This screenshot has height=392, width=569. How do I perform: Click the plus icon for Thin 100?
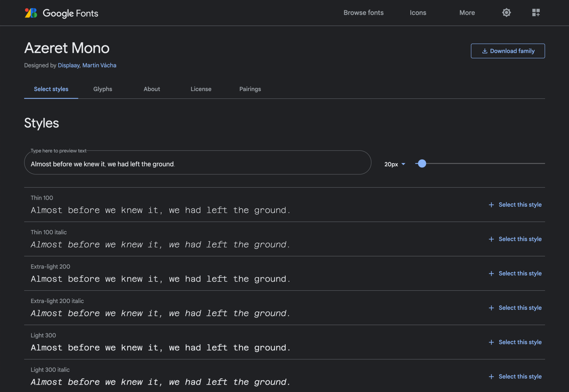491,205
